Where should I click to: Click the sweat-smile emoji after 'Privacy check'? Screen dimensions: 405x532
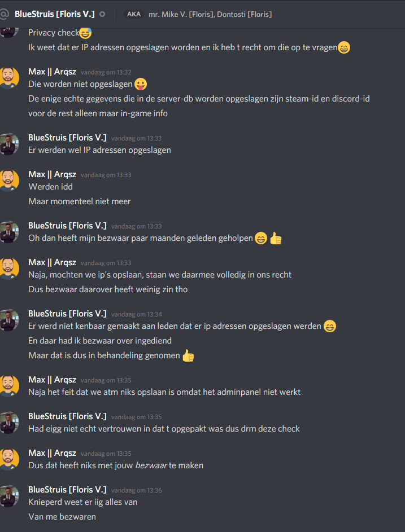[85, 33]
